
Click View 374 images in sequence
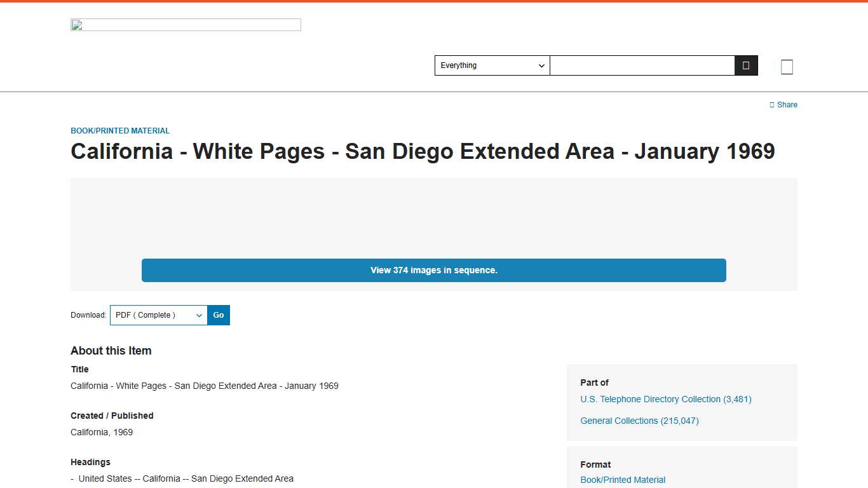point(434,270)
